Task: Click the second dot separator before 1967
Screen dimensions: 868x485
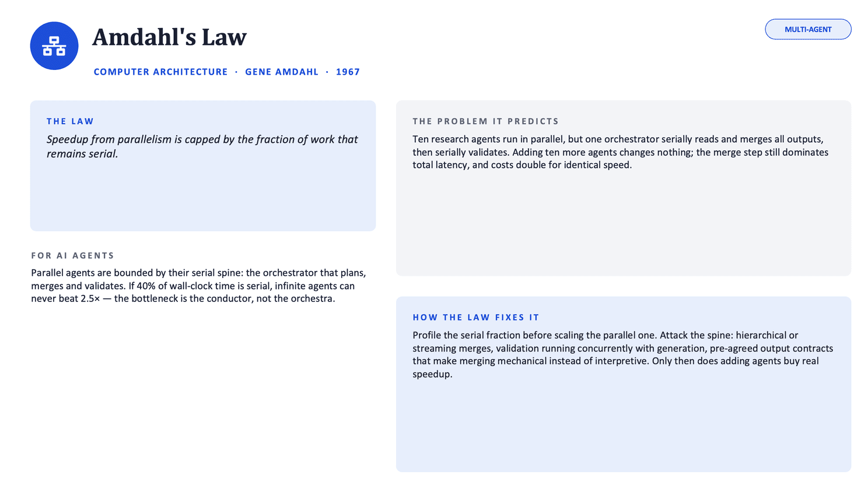Action: 327,72
